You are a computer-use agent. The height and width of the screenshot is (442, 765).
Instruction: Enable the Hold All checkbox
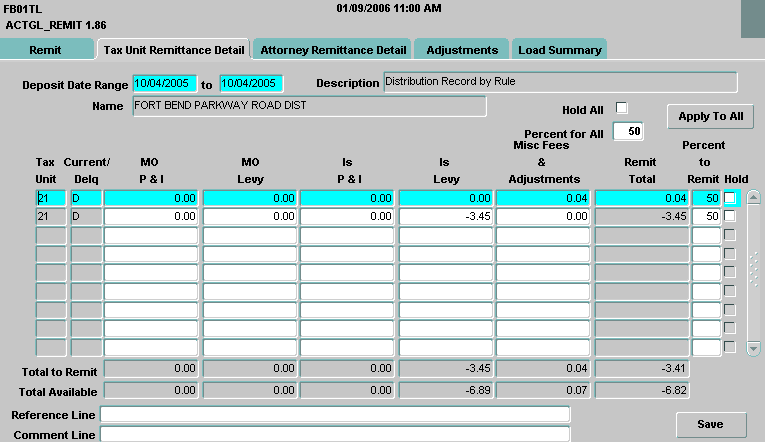coord(621,108)
